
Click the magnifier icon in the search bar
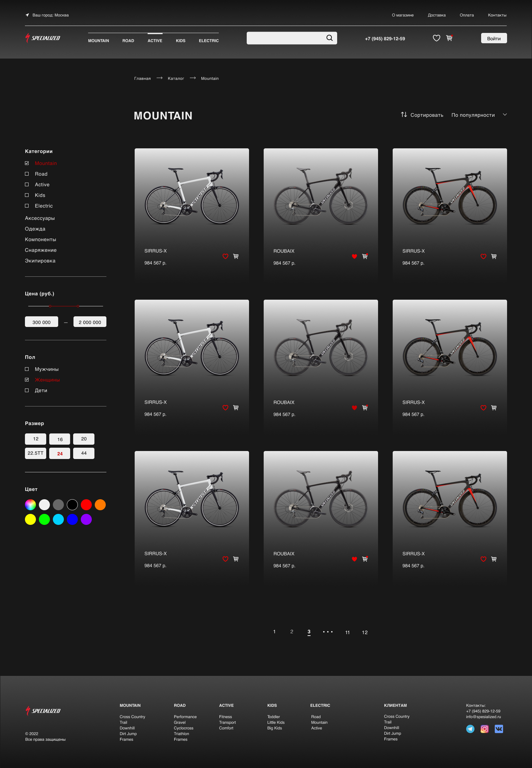point(329,38)
